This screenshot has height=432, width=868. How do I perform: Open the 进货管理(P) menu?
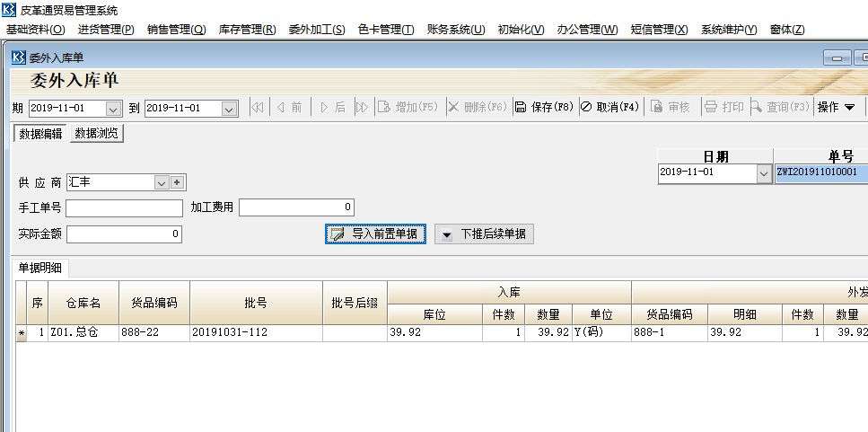(106, 30)
